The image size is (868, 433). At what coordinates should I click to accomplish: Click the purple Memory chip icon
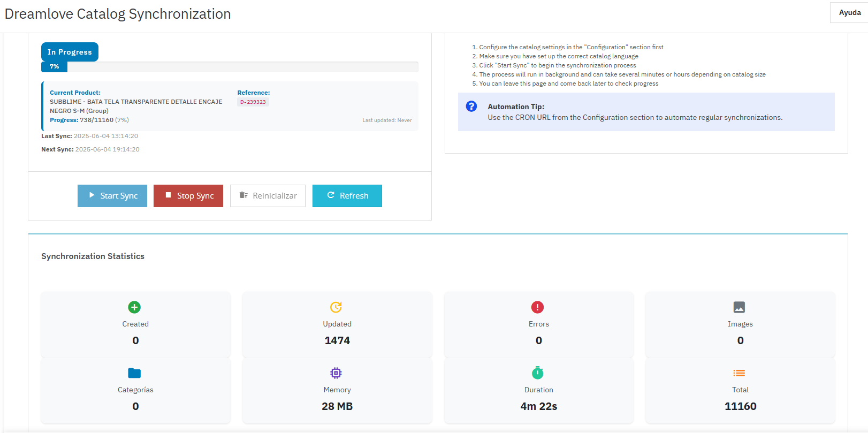tap(336, 373)
